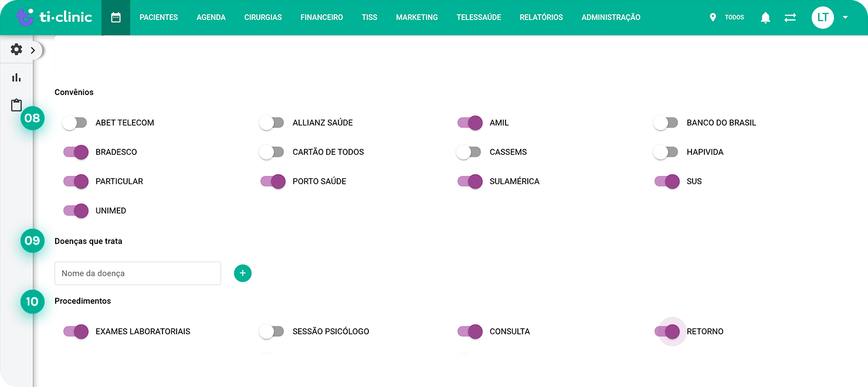
Task: Open the PACIENTES menu
Action: [159, 18]
